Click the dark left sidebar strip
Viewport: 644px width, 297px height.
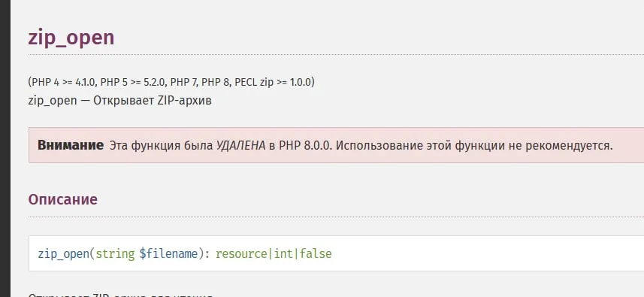point(5,148)
